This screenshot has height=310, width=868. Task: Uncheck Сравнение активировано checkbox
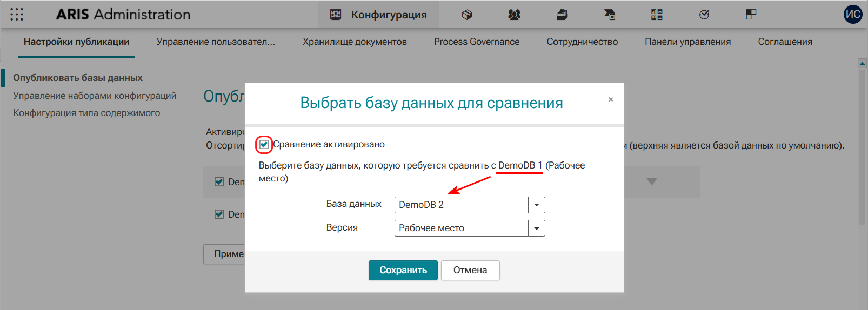coord(264,144)
